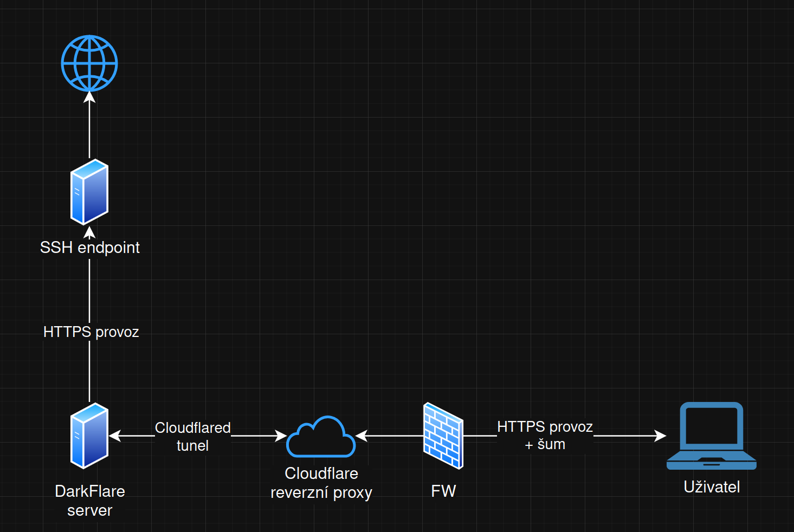Click the arrowhead pointing at the globe

pyautogui.click(x=89, y=98)
